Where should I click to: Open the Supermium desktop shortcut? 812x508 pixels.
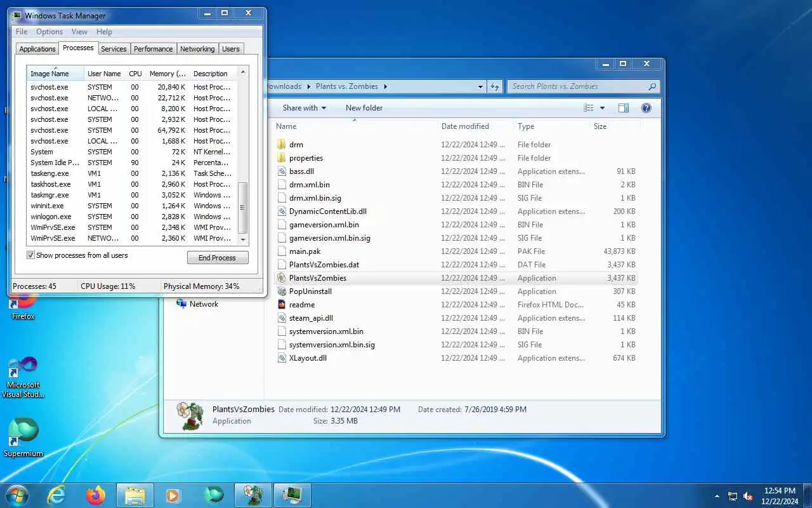(x=23, y=437)
